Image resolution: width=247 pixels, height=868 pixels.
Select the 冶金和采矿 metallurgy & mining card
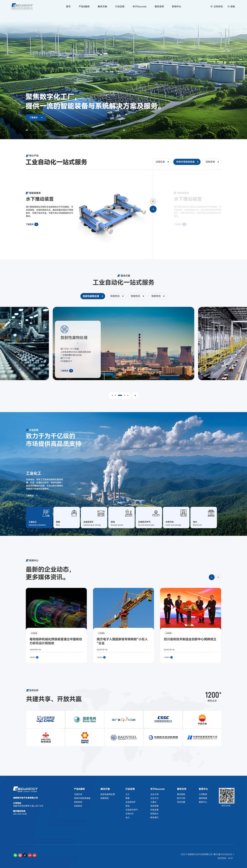(x=94, y=517)
